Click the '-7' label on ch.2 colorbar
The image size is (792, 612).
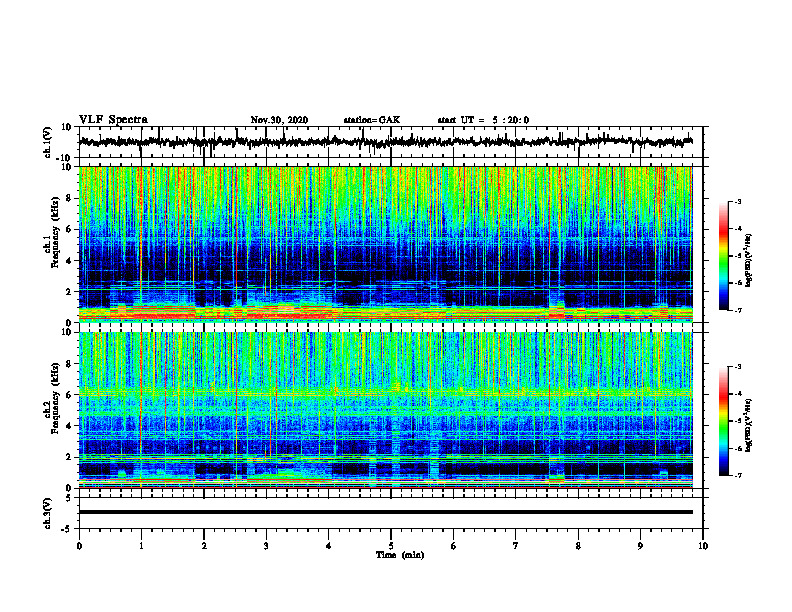coord(737,475)
